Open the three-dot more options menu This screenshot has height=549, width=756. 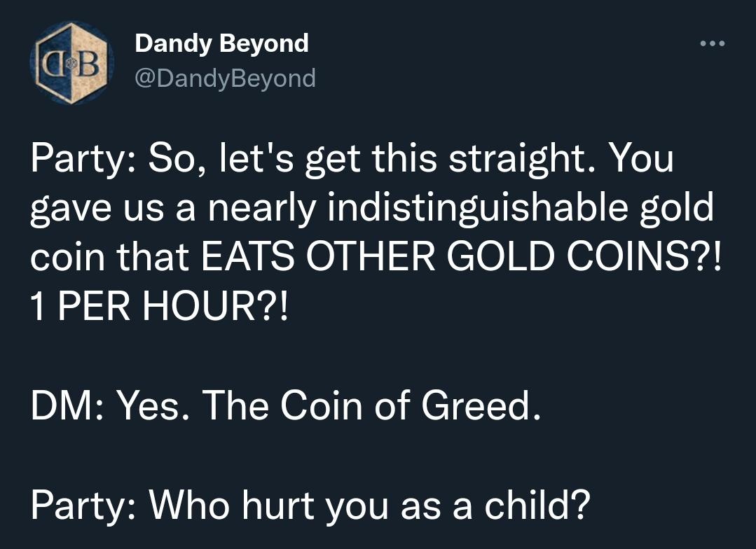(712, 44)
